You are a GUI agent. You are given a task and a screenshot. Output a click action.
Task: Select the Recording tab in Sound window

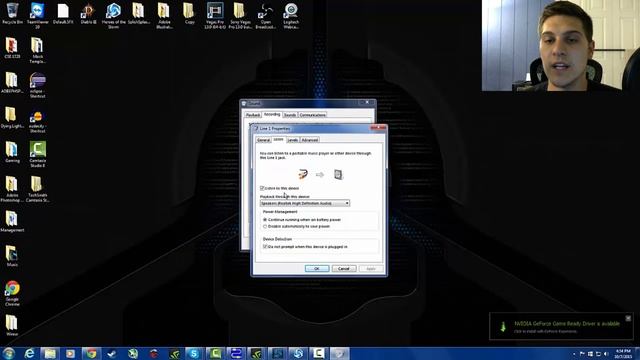(272, 114)
